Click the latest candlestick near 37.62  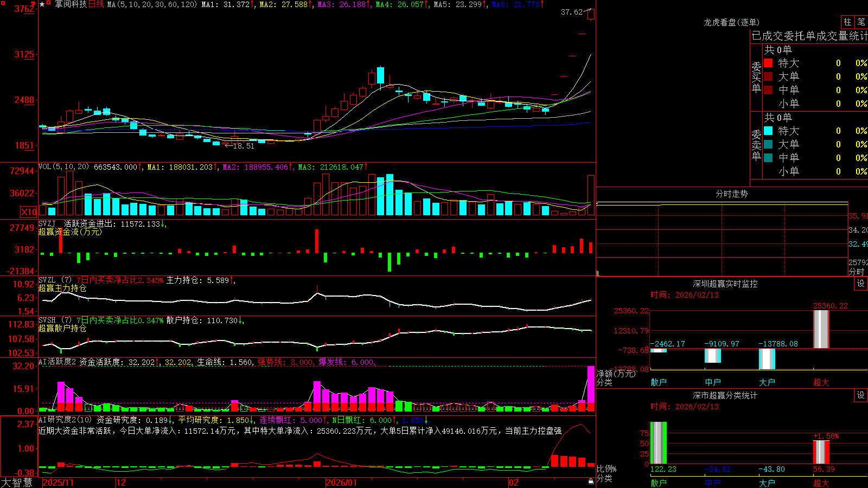click(591, 14)
